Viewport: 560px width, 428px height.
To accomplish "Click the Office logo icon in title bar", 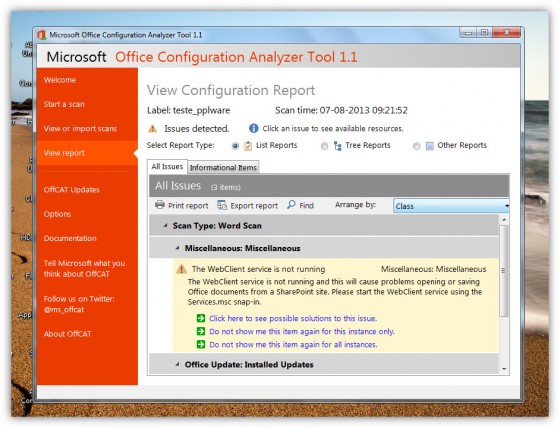I will pos(42,35).
